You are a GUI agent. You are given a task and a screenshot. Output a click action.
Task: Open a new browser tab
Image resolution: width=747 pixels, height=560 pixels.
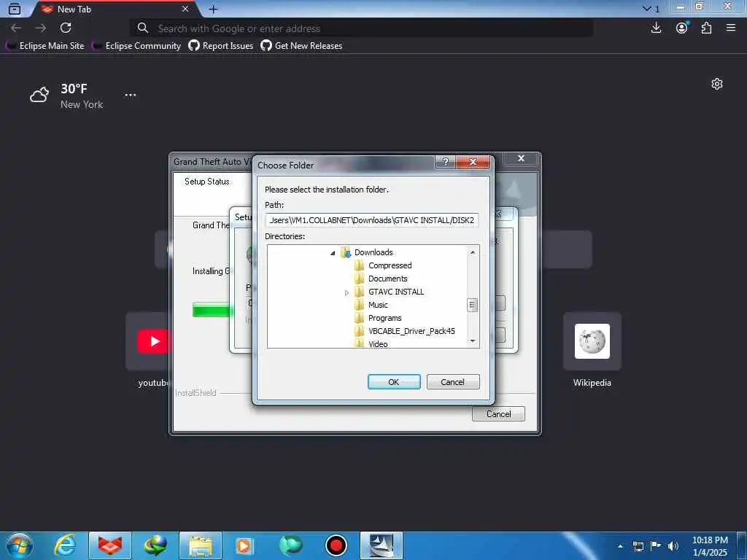coord(214,9)
